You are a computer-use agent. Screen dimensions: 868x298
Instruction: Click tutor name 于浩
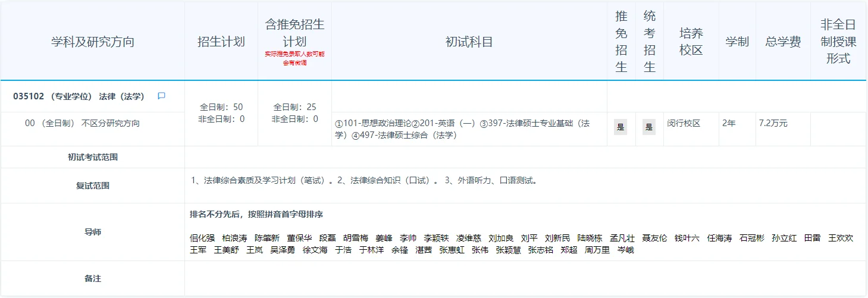(343, 250)
